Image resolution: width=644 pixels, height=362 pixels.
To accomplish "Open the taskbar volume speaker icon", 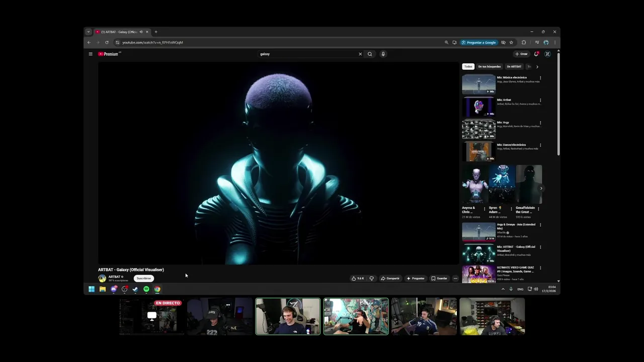I will [x=536, y=289].
